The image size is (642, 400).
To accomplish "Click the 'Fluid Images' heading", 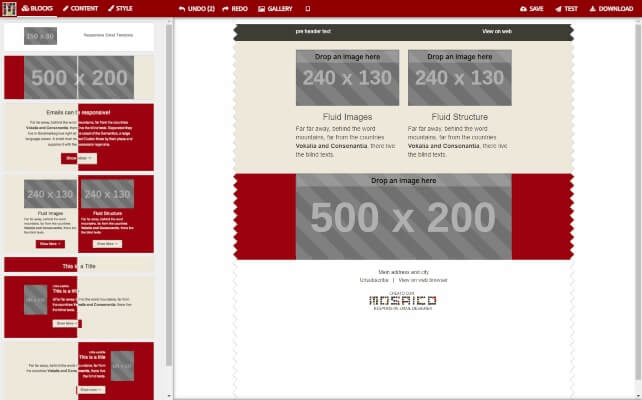I will [x=347, y=117].
